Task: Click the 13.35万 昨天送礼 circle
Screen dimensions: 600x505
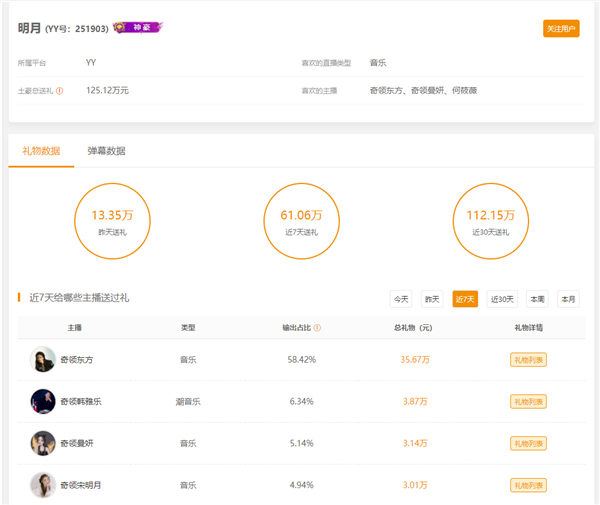Action: pyautogui.click(x=112, y=221)
